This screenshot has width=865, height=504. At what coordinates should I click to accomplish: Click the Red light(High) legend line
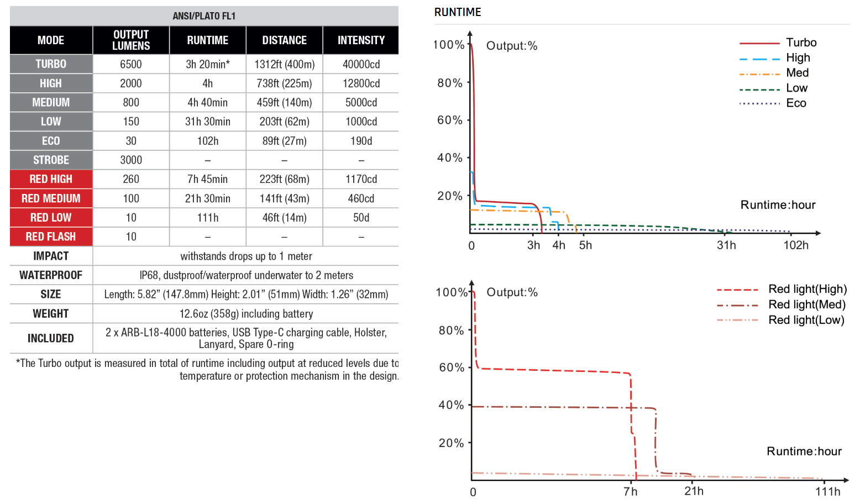[737, 290]
